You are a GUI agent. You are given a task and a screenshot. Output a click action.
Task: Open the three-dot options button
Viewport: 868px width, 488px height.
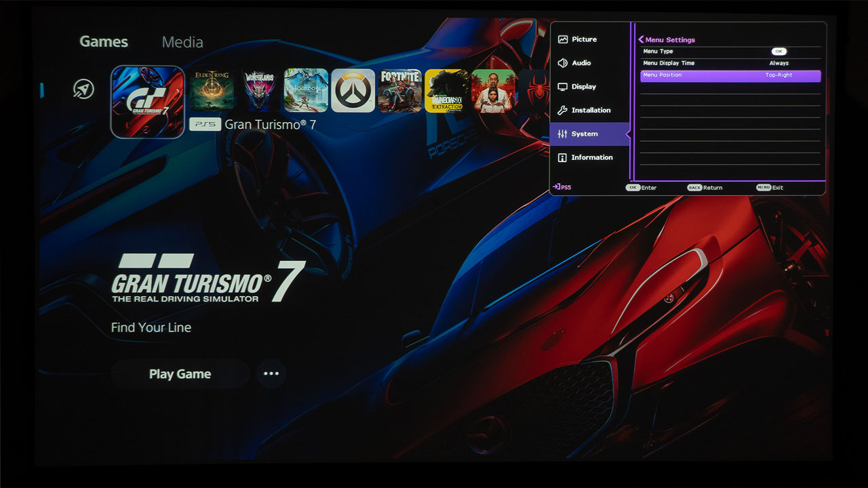tap(271, 373)
